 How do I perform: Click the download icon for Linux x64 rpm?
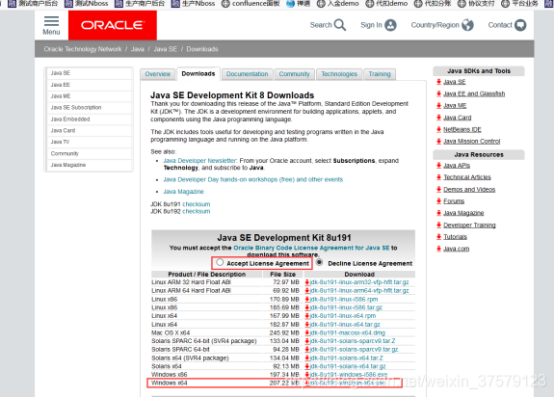tap(307, 316)
